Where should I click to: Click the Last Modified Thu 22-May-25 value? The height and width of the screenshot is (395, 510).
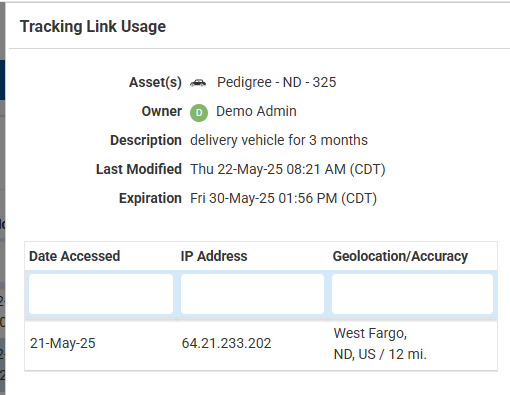[x=288, y=169]
